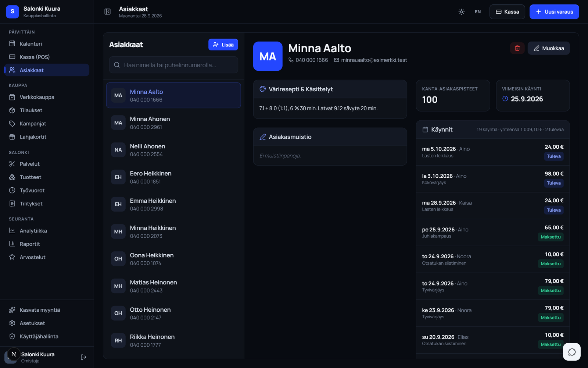The image size is (588, 368).
Task: Select customer Nelli Ahonen in the list
Action: tap(173, 150)
